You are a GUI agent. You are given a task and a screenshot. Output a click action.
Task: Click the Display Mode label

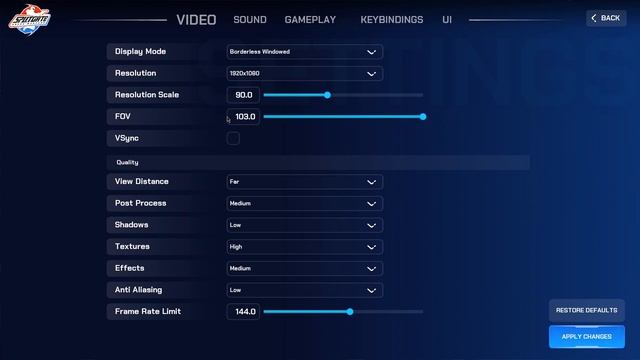click(x=140, y=51)
